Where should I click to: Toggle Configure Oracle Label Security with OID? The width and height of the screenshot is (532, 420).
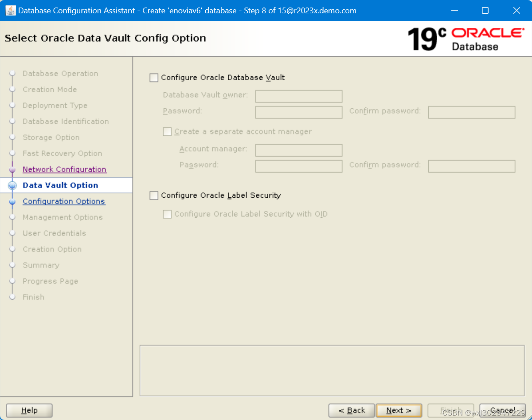(167, 214)
